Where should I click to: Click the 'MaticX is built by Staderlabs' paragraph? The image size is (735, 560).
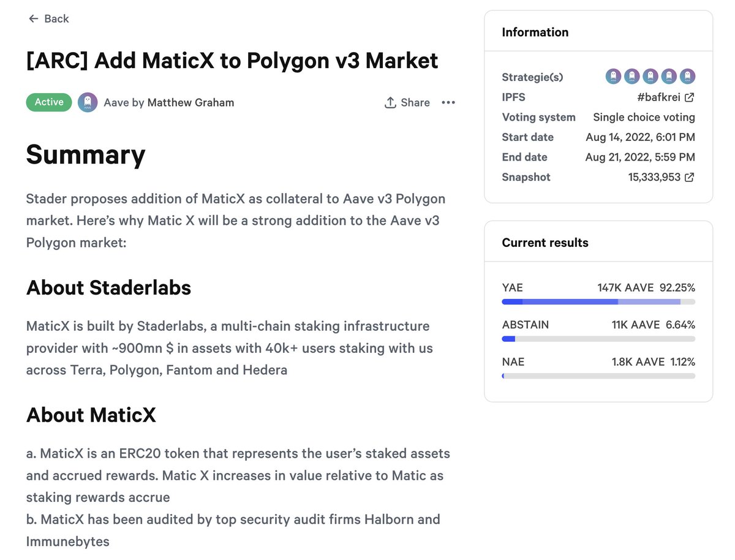tap(230, 348)
